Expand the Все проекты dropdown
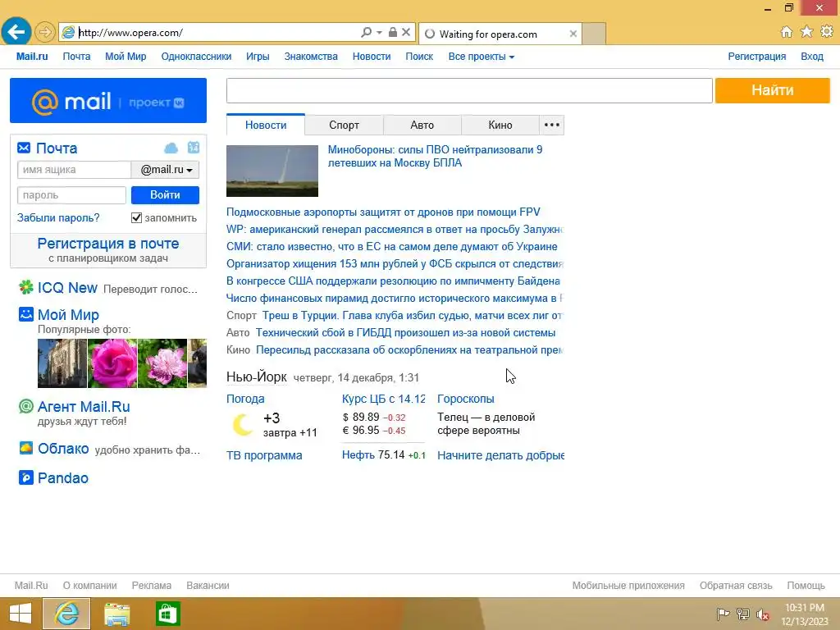The width and height of the screenshot is (840, 630). click(x=481, y=57)
